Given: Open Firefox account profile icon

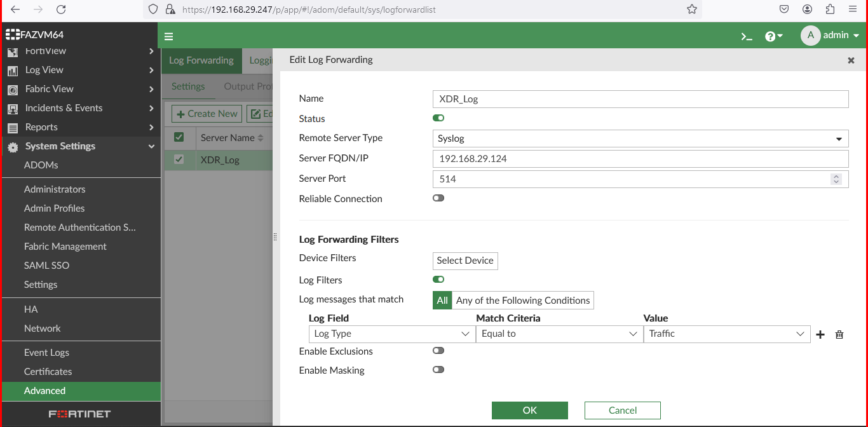Looking at the screenshot, I should pos(807,10).
